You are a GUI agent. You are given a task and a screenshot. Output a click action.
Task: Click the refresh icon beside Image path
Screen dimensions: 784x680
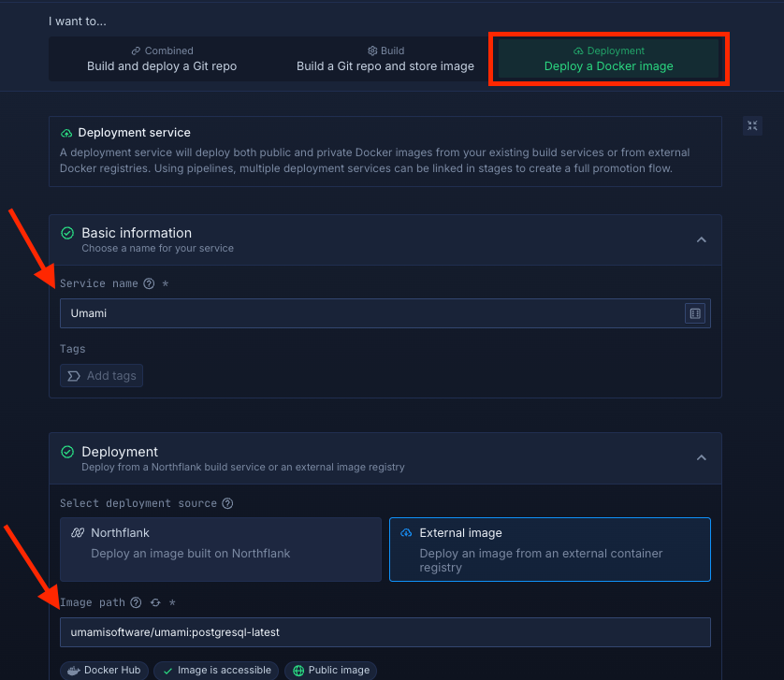[x=155, y=603]
